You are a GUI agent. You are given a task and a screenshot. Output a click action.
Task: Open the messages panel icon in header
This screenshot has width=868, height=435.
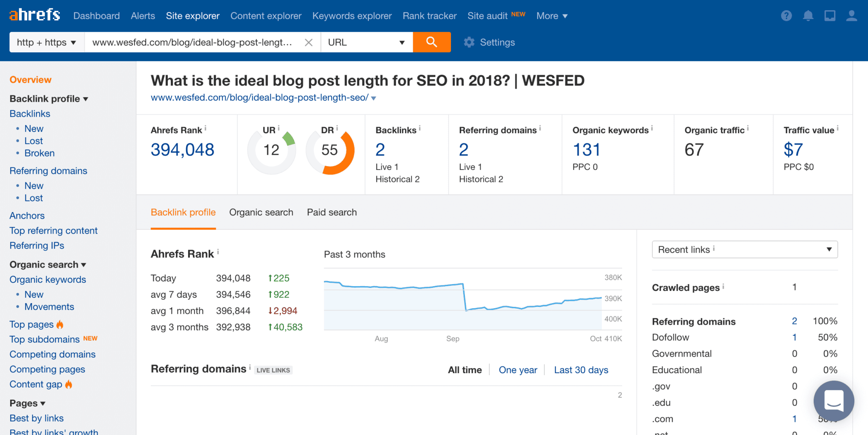[829, 16]
